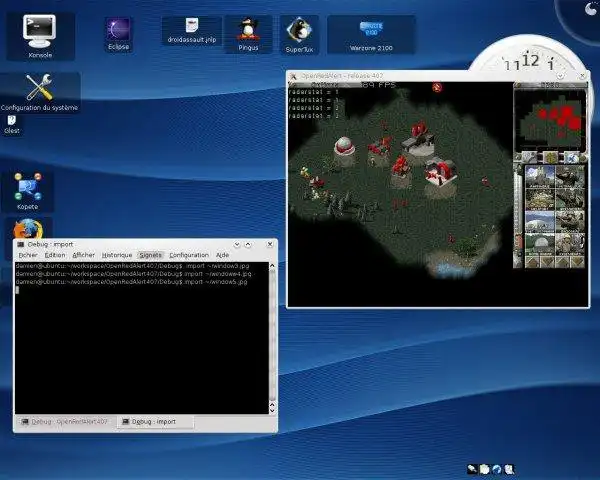Select the large red-white building on map
Viewport: 600px width, 480px height.
(x=441, y=171)
